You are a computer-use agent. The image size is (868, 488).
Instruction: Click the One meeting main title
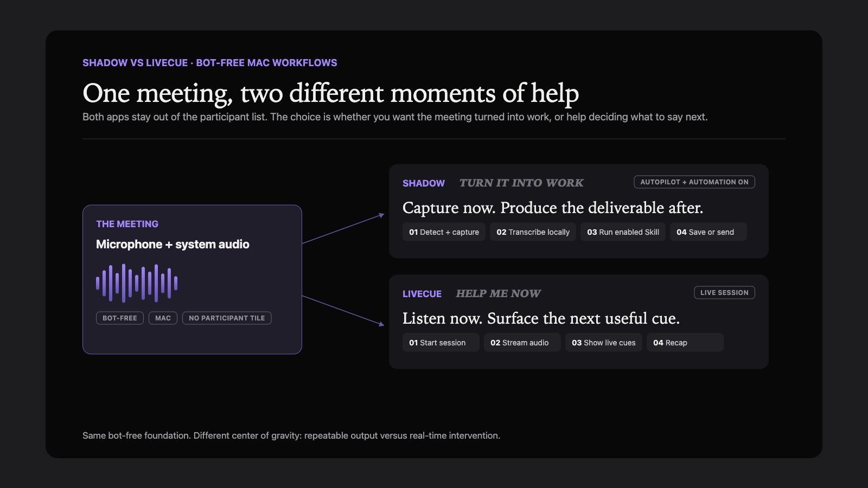331,93
